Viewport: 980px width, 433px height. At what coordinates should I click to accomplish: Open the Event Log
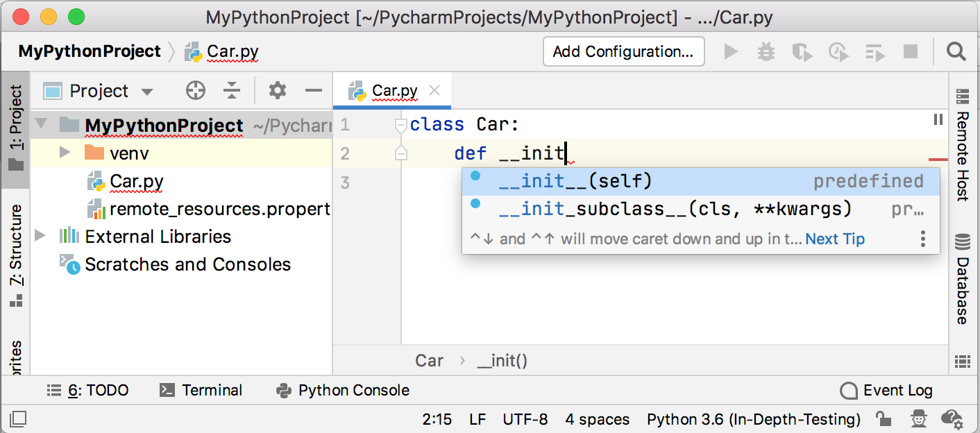[886, 391]
